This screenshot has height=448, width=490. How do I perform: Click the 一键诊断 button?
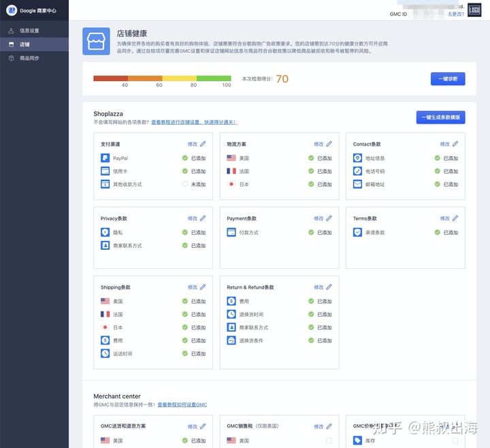pyautogui.click(x=448, y=79)
